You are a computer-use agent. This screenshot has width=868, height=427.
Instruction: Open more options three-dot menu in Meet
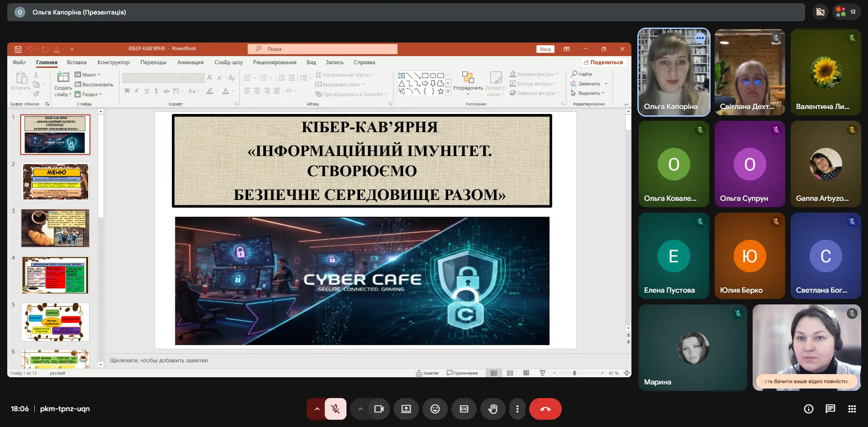click(517, 409)
